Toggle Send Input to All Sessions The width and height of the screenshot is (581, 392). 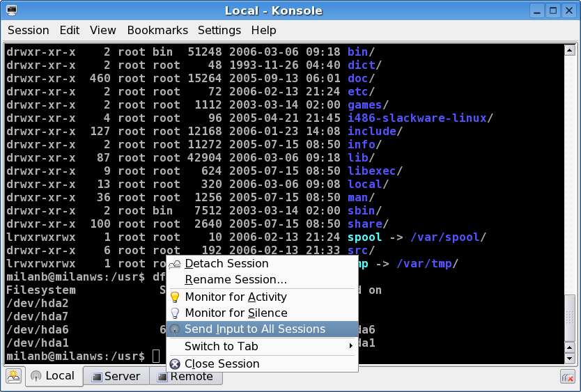(x=254, y=329)
